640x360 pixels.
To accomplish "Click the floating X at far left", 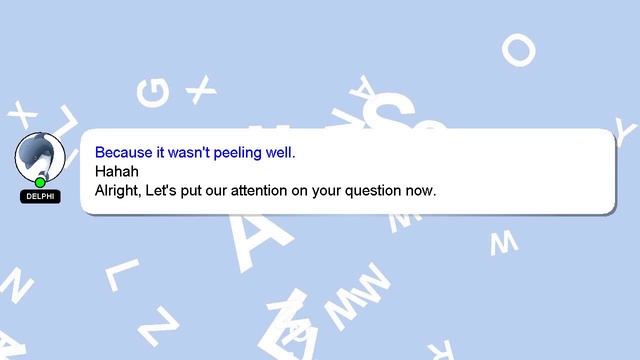I will [x=22, y=115].
